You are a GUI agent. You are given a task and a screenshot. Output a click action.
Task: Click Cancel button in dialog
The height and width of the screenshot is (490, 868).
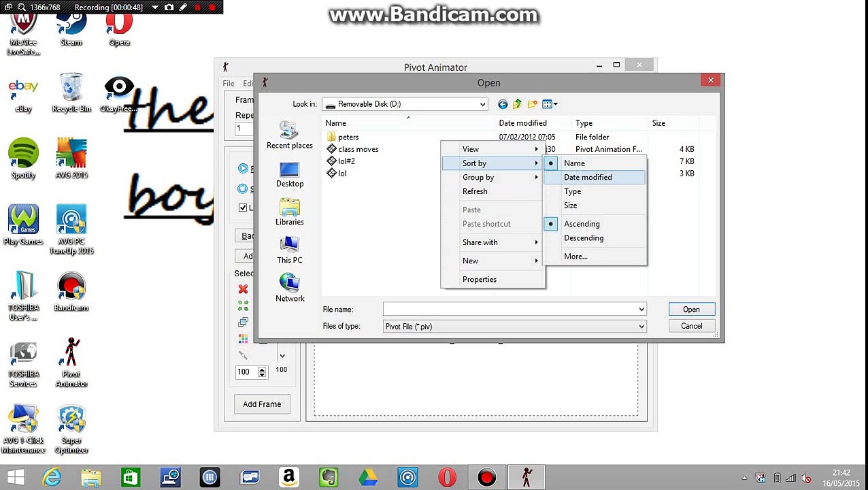coord(691,326)
